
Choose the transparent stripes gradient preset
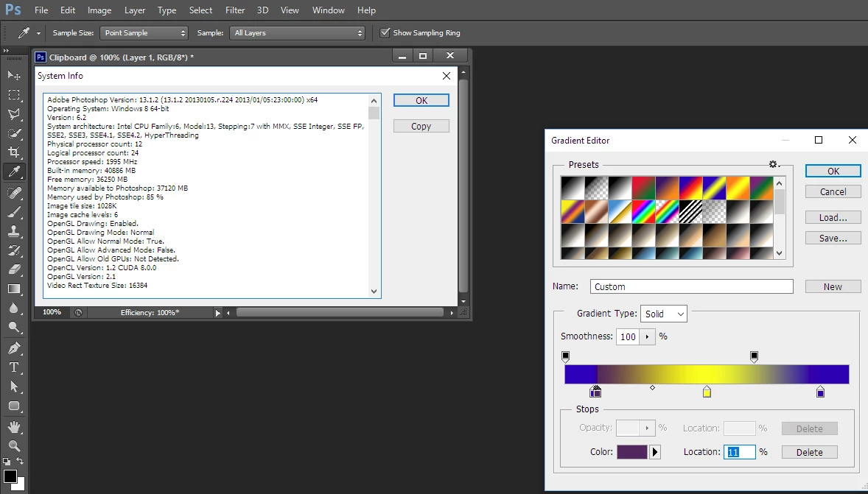691,211
